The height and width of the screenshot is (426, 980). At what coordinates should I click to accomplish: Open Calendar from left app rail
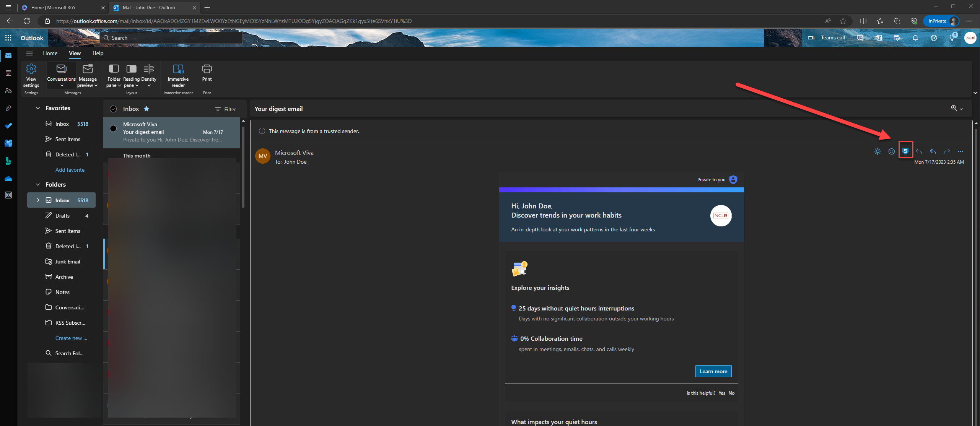(8, 73)
